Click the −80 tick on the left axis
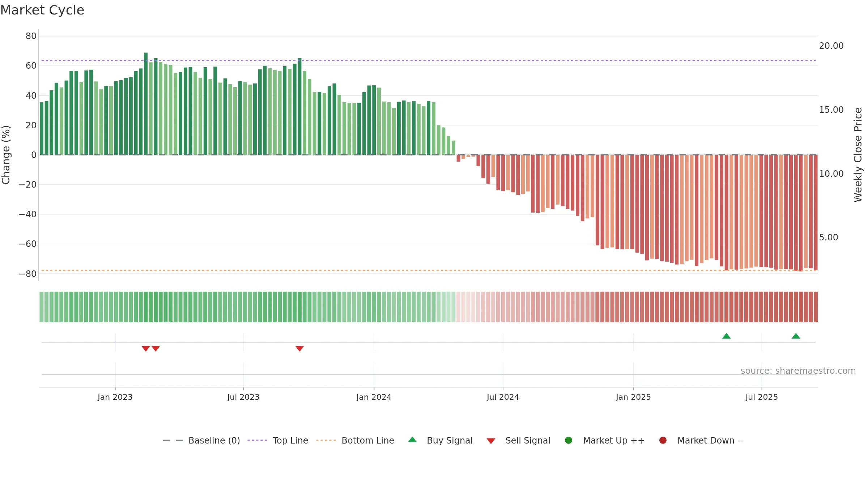The height and width of the screenshot is (488, 868). (28, 274)
